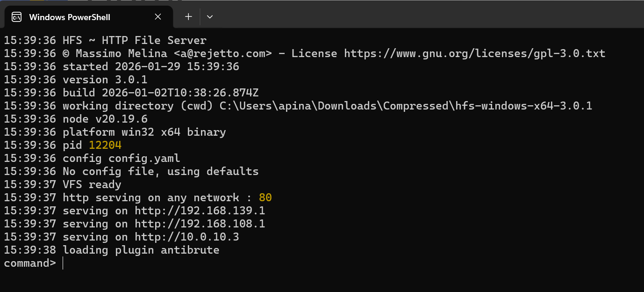Click the yellow port number 80

[x=265, y=197]
